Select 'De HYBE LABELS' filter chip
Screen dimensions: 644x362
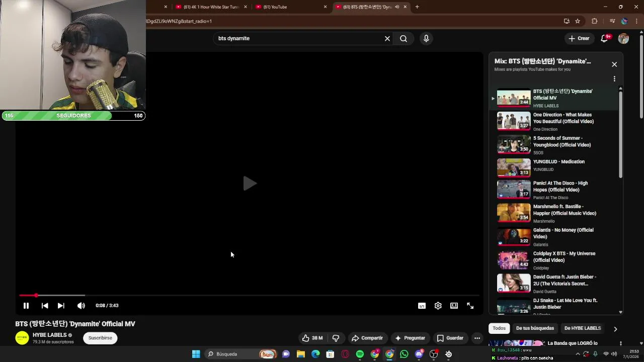click(583, 328)
